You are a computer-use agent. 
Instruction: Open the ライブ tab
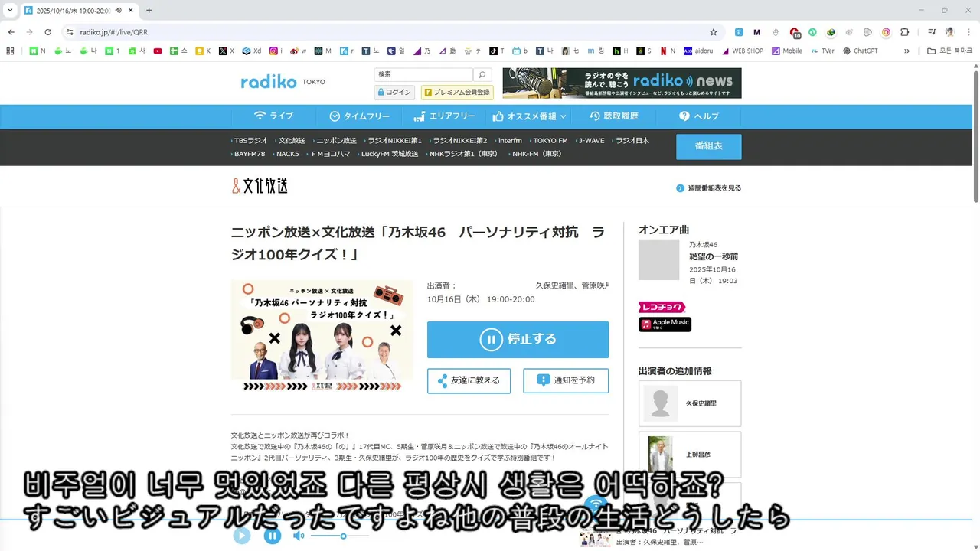(273, 116)
